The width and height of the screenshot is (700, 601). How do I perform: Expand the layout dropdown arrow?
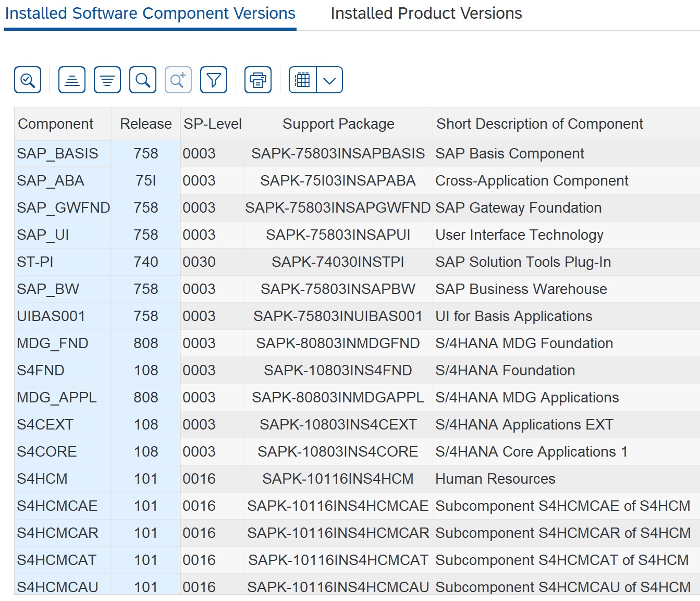click(329, 80)
